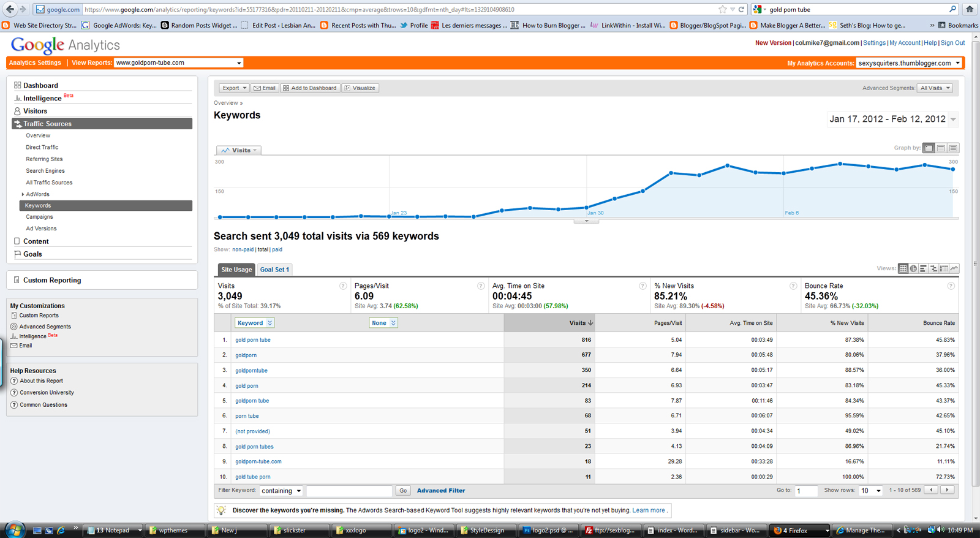The width and height of the screenshot is (980, 538).
Task: Graph by month icon
Action: click(953, 148)
